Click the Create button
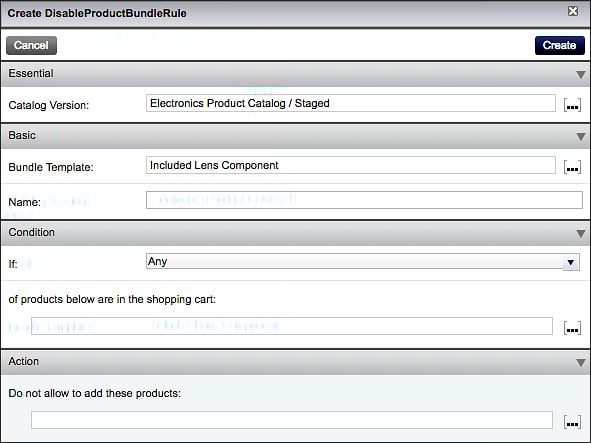Screen dimensions: 591x443 point(559,45)
